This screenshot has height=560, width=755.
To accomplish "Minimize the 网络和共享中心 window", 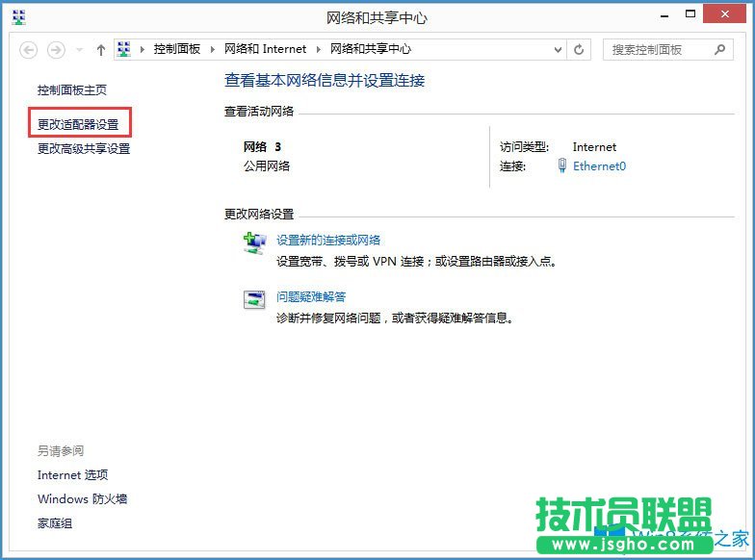I will pyautogui.click(x=664, y=15).
